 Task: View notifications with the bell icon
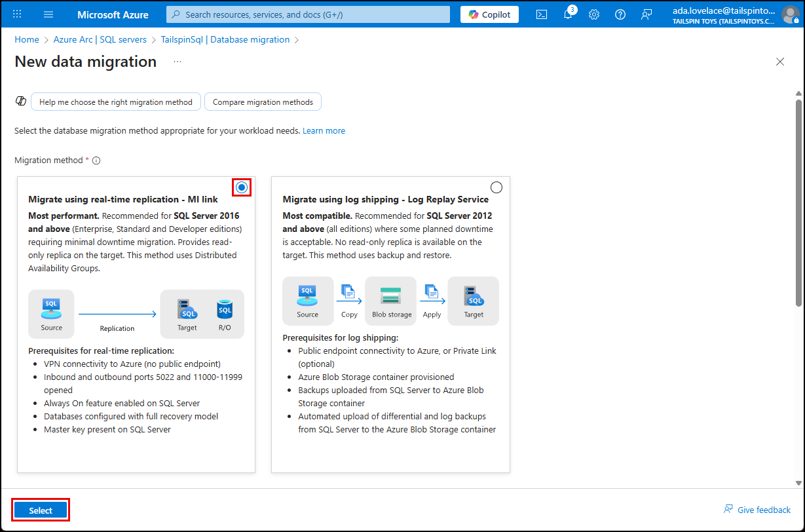coord(568,14)
